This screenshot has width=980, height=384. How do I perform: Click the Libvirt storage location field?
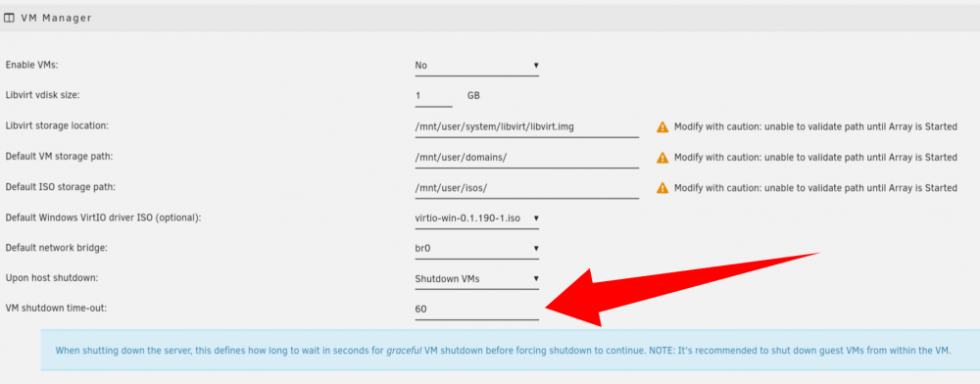[x=526, y=126]
